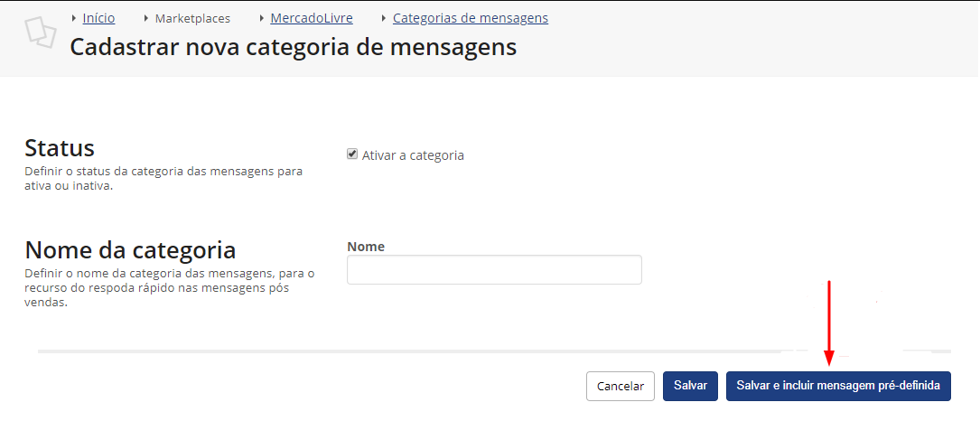Click the arrow before MercadoLivre breadcrumb
This screenshot has width=980, height=421.
pyautogui.click(x=262, y=19)
